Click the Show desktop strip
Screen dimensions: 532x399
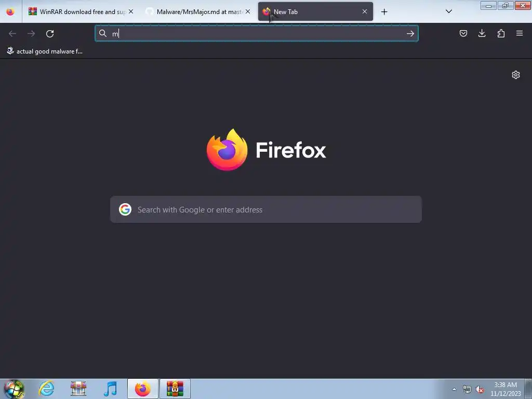(x=528, y=389)
